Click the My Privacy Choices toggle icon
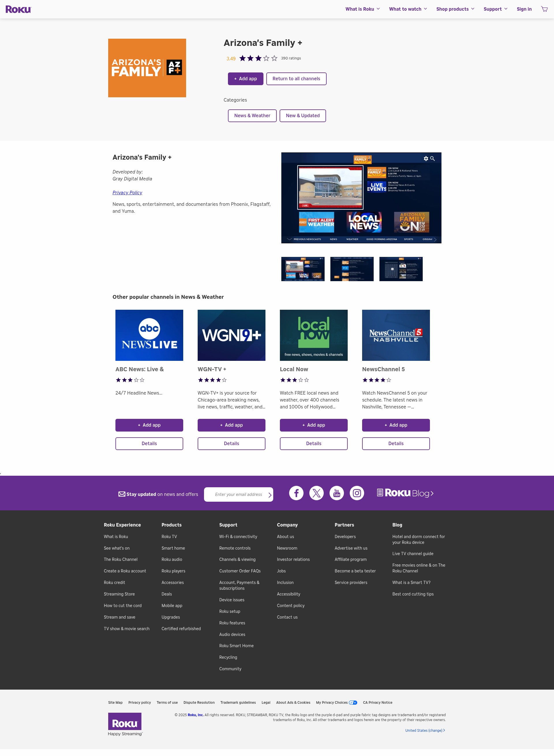Screen dimensions: 554x756 [x=353, y=703]
